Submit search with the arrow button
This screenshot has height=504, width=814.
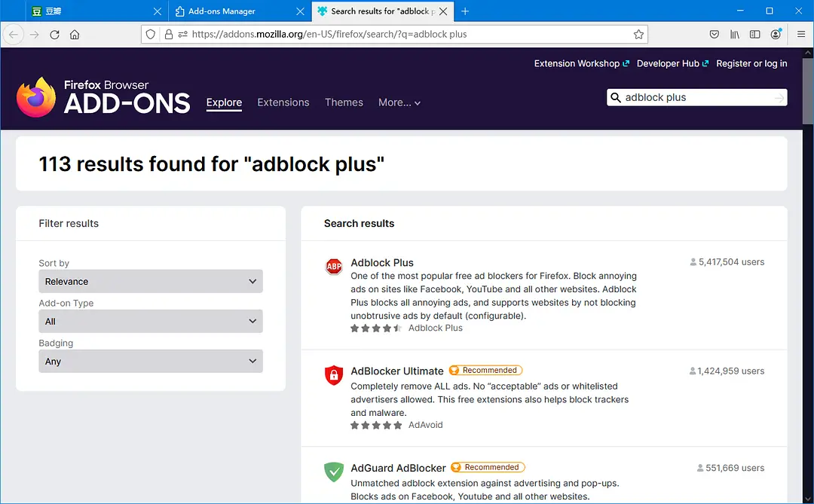(x=779, y=98)
